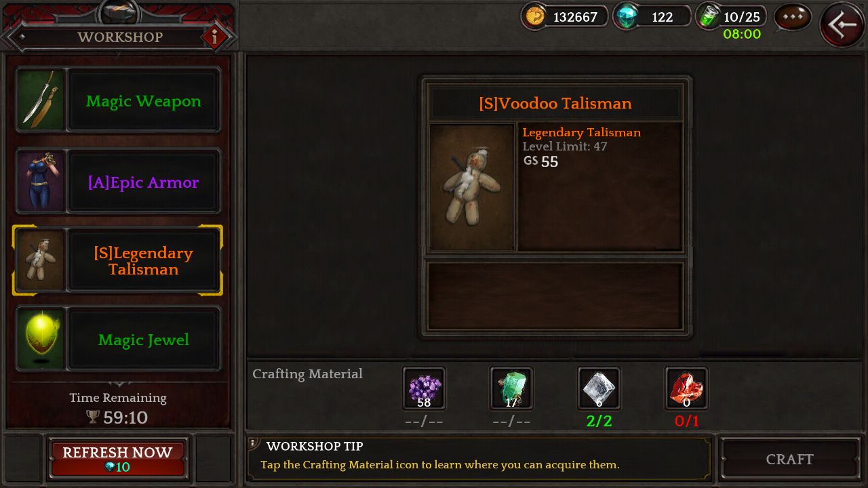Open the chat bubble icon
868x488 pixels.
793,18
